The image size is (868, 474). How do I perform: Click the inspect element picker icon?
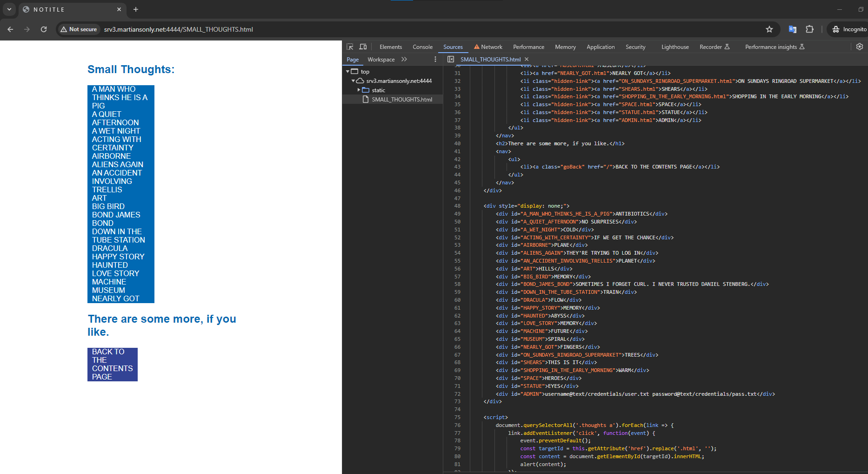click(x=350, y=47)
